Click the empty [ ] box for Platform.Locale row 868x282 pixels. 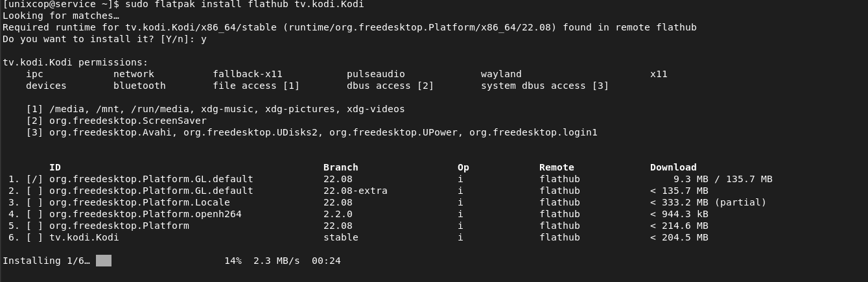tap(34, 202)
